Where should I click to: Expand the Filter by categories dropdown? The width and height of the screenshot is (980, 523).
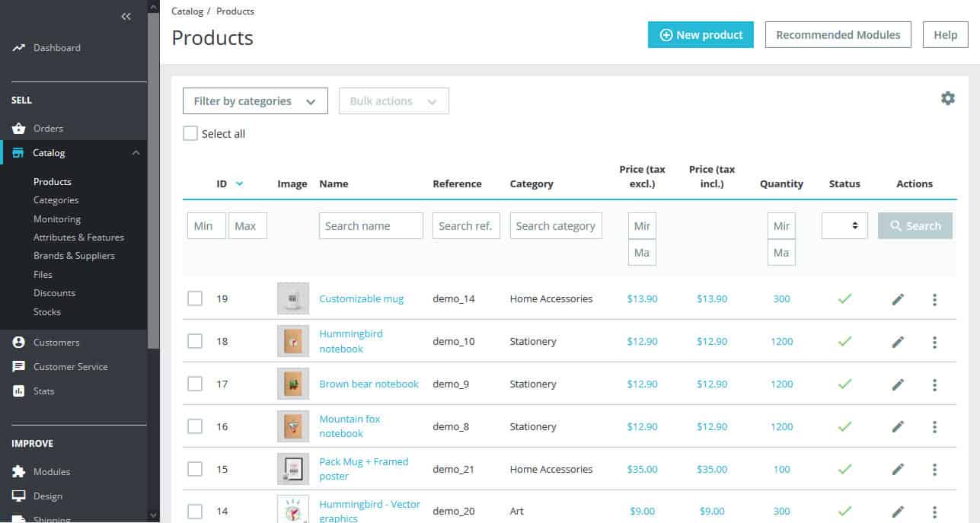point(255,101)
